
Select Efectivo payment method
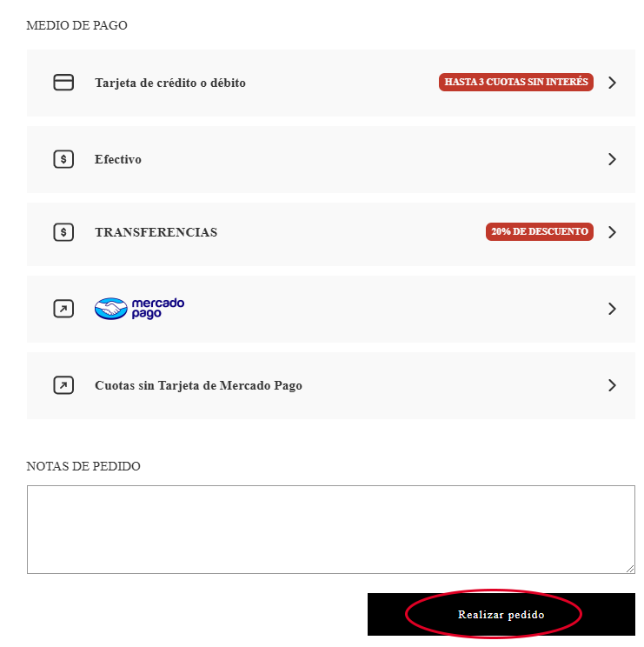(x=330, y=160)
